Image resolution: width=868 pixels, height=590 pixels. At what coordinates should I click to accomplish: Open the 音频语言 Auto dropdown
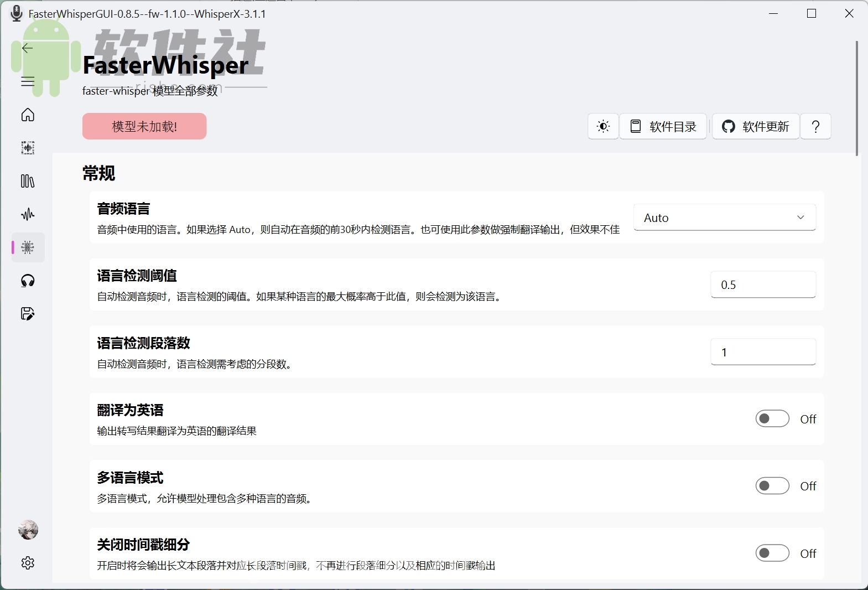click(724, 218)
